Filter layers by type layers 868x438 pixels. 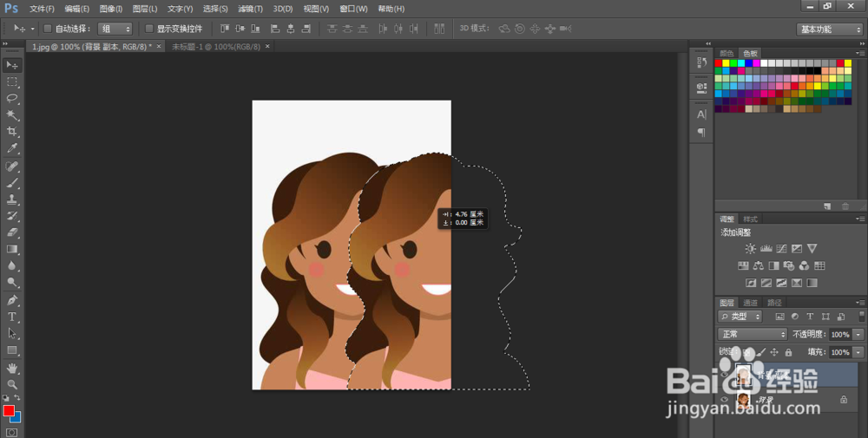810,317
